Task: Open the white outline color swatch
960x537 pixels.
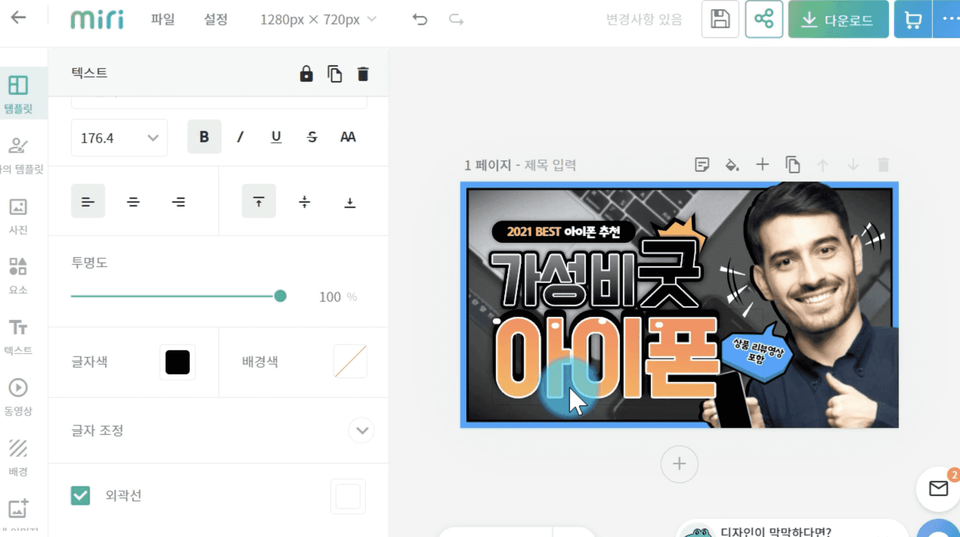Action: coord(348,497)
